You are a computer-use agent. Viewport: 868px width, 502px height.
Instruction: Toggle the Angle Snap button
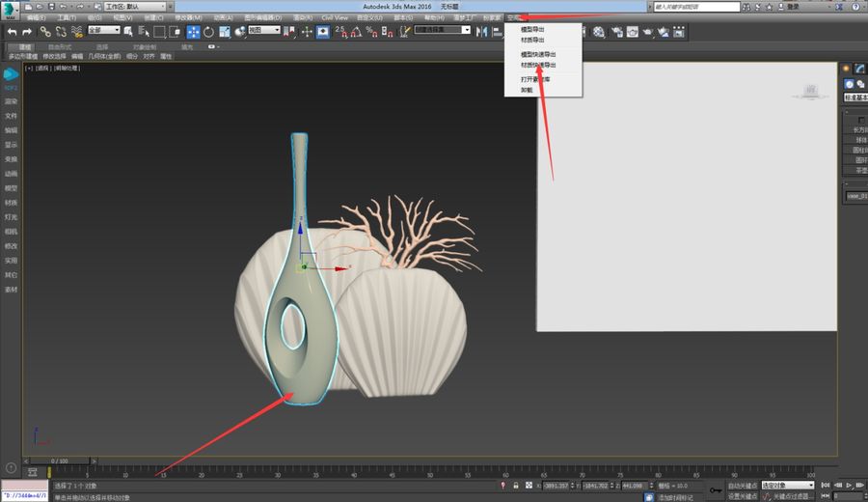click(x=357, y=32)
